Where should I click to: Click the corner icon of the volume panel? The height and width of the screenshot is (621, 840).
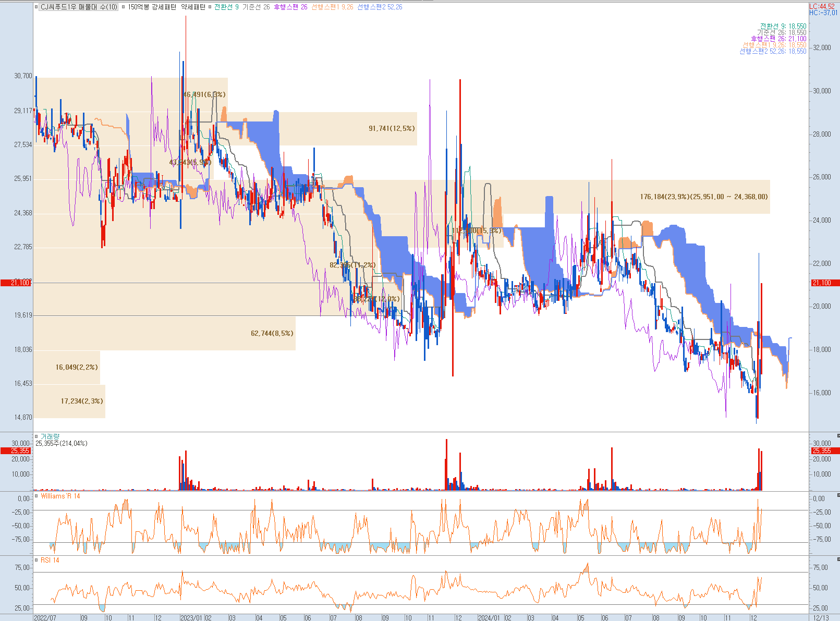pos(838,435)
